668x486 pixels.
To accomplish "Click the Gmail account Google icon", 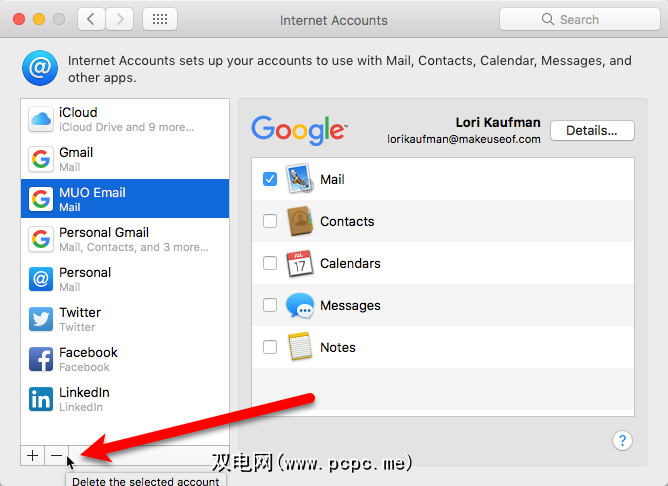I will pyautogui.click(x=41, y=159).
